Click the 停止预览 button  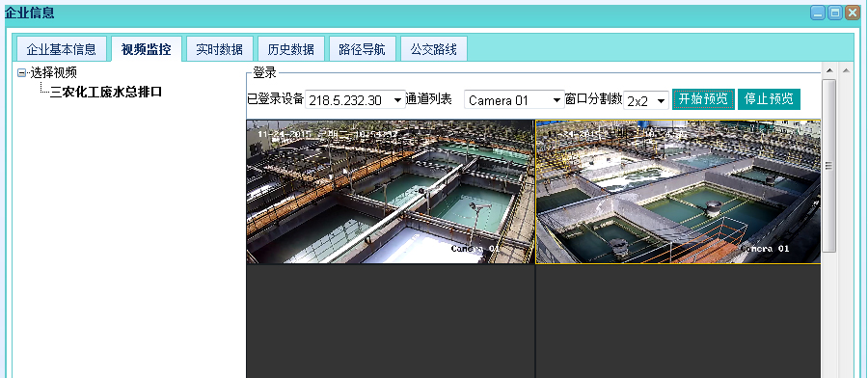point(769,99)
